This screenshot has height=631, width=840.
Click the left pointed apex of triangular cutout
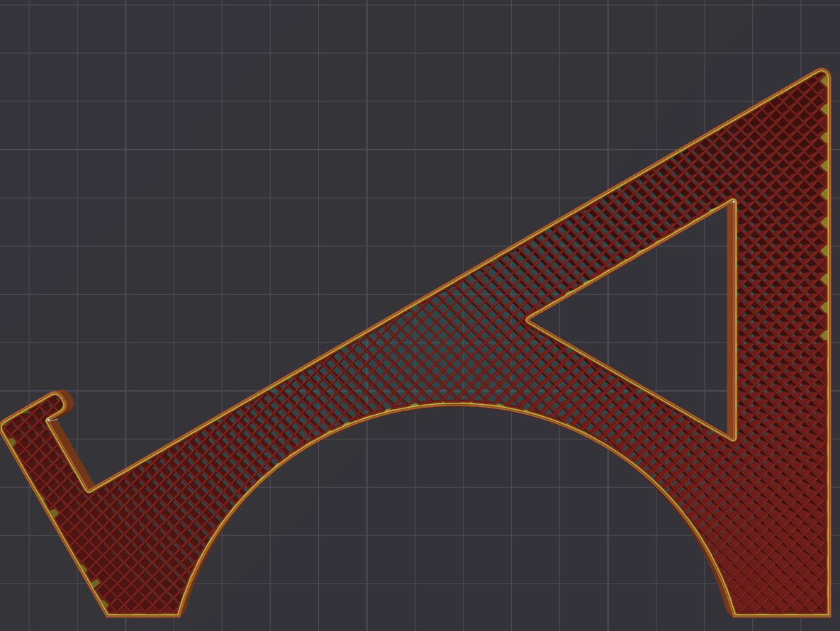coord(530,320)
